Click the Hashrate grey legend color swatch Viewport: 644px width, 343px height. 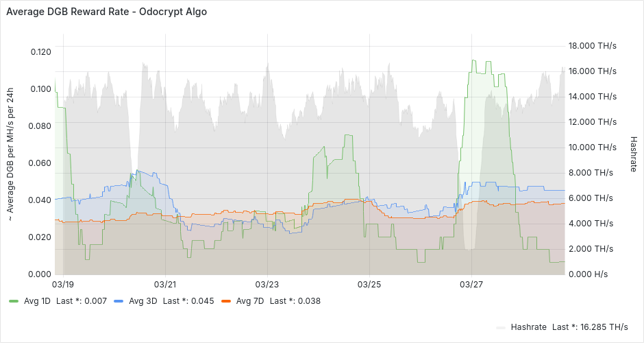(x=501, y=327)
